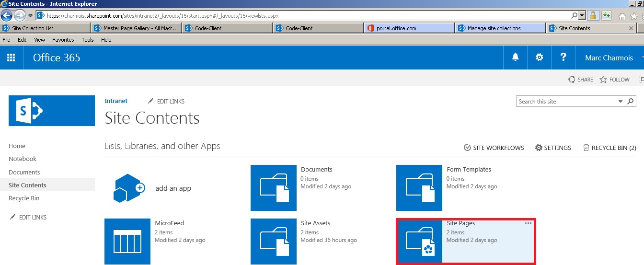
Task: Open the MicroFeed list tile icon
Action: 127,242
